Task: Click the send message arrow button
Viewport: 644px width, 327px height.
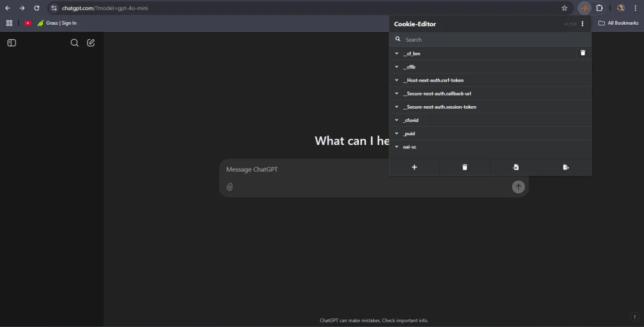Action: [518, 187]
